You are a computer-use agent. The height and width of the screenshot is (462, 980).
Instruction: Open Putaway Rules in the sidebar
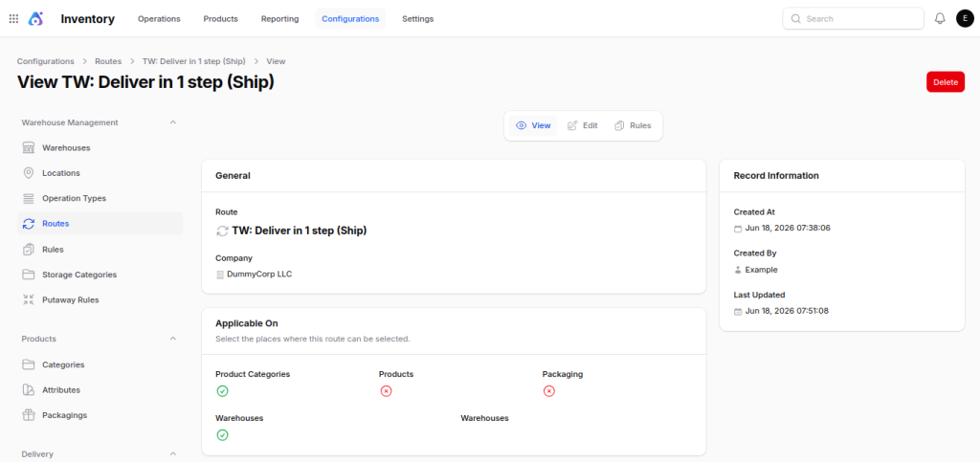click(100, 299)
